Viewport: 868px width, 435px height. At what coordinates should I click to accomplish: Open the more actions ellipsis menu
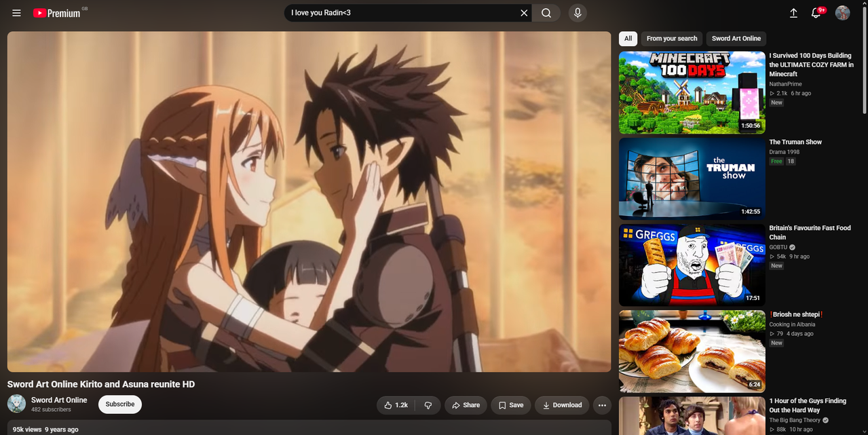[602, 405]
